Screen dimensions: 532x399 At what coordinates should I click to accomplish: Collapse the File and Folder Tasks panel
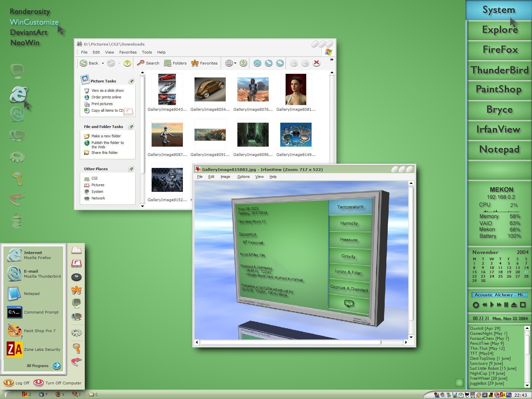[x=131, y=127]
